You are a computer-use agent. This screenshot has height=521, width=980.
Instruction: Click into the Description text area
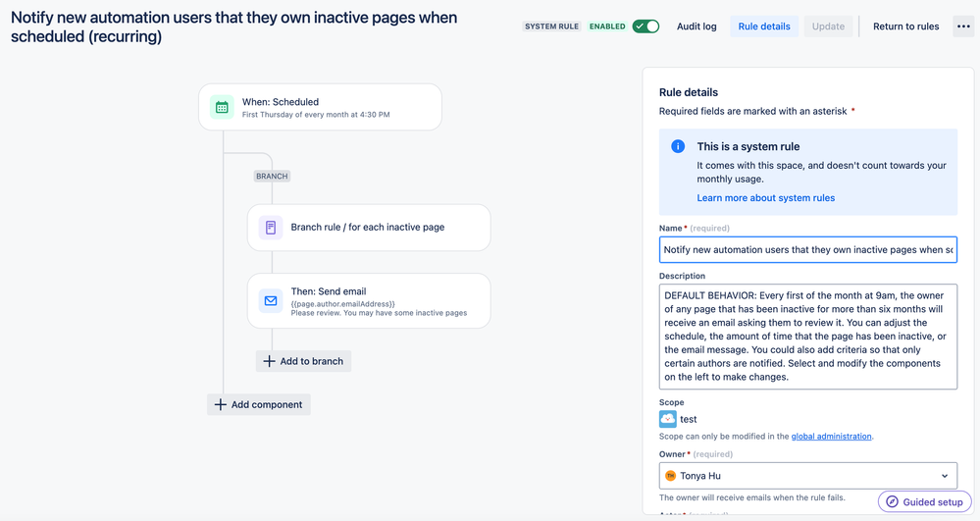tap(808, 337)
